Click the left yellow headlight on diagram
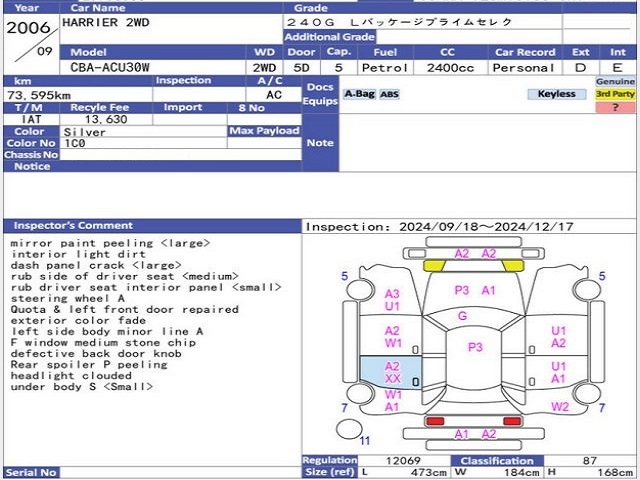Screen dimensions: 640x480 click(434, 266)
